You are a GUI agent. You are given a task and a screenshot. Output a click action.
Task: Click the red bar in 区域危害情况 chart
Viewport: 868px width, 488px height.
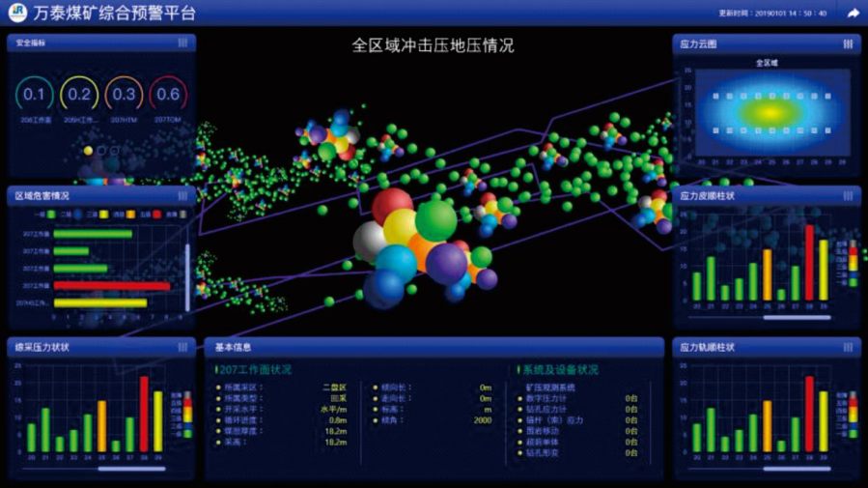click(x=112, y=286)
